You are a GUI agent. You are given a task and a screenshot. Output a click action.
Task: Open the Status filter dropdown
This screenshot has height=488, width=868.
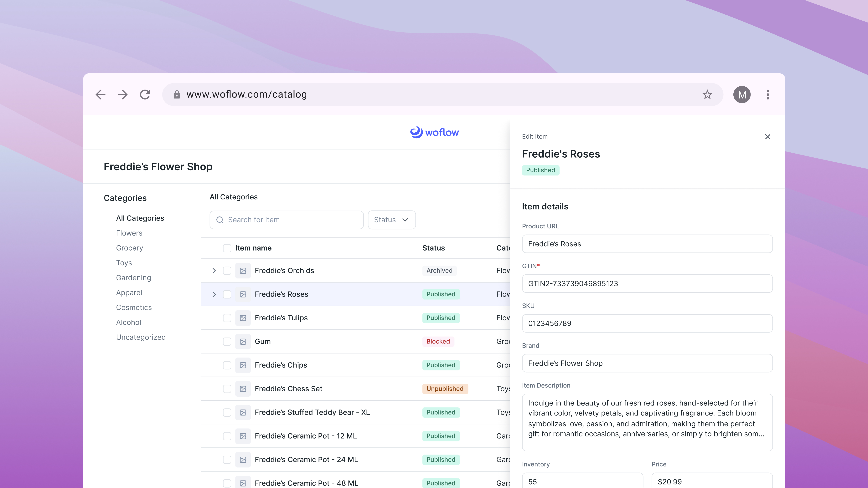click(x=391, y=220)
